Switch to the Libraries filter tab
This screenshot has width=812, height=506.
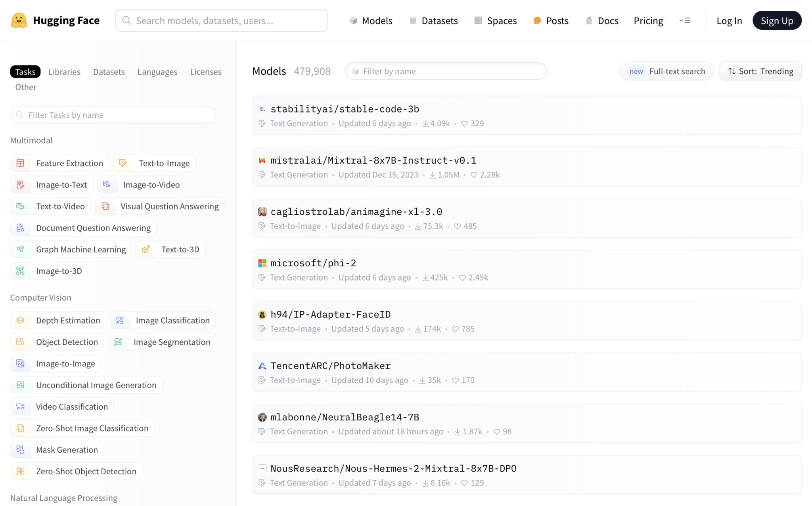[64, 72]
